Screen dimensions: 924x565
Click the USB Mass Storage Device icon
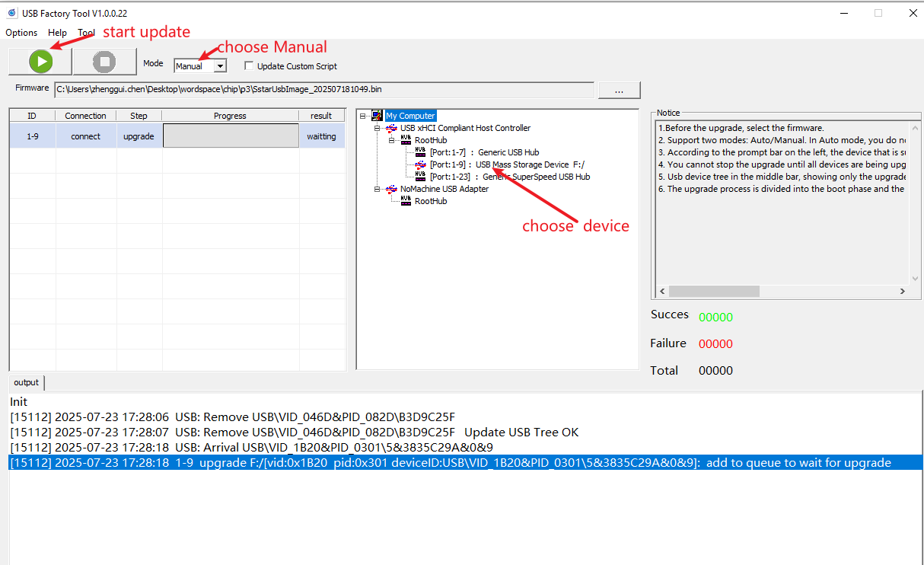pyautogui.click(x=420, y=164)
